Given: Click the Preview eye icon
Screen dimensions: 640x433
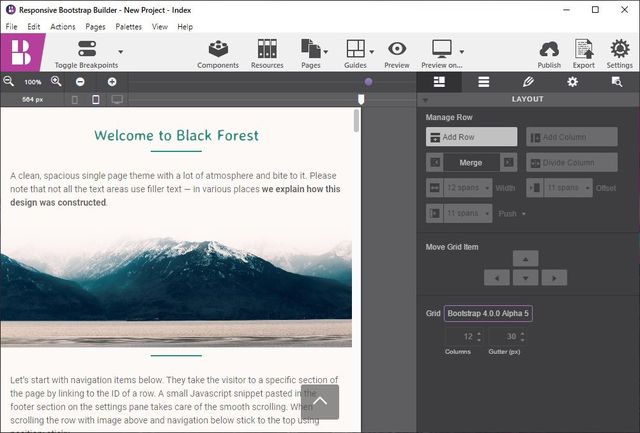Looking at the screenshot, I should click(397, 52).
